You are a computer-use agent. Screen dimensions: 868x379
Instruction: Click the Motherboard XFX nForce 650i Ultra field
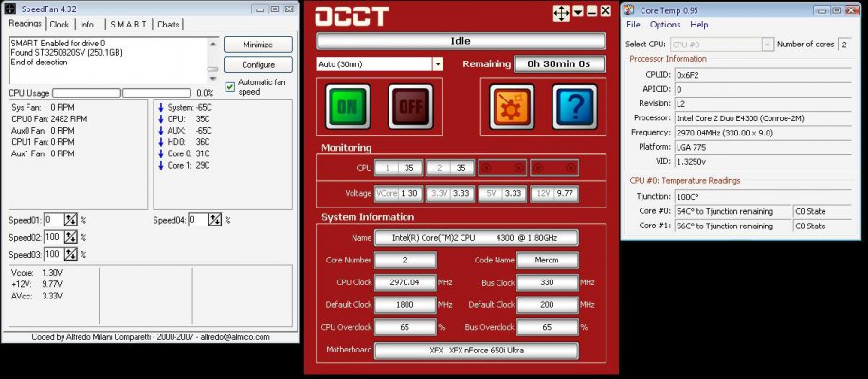476,351
